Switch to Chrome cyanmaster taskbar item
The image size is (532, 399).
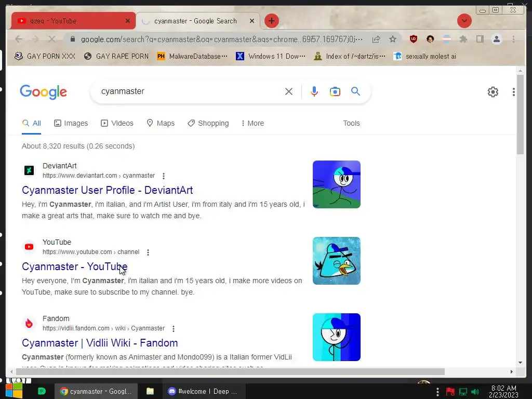(96, 391)
